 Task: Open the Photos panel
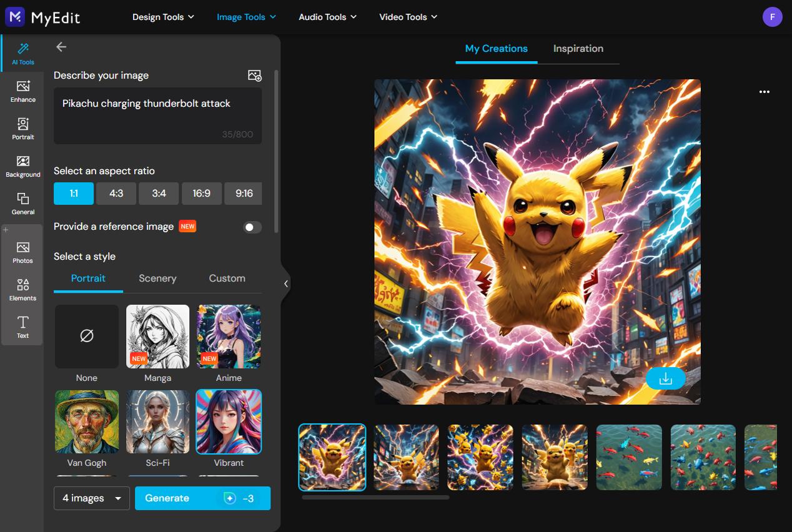click(22, 251)
